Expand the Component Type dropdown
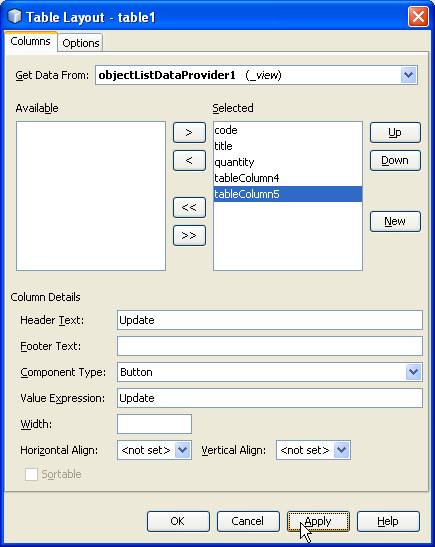 click(x=413, y=372)
